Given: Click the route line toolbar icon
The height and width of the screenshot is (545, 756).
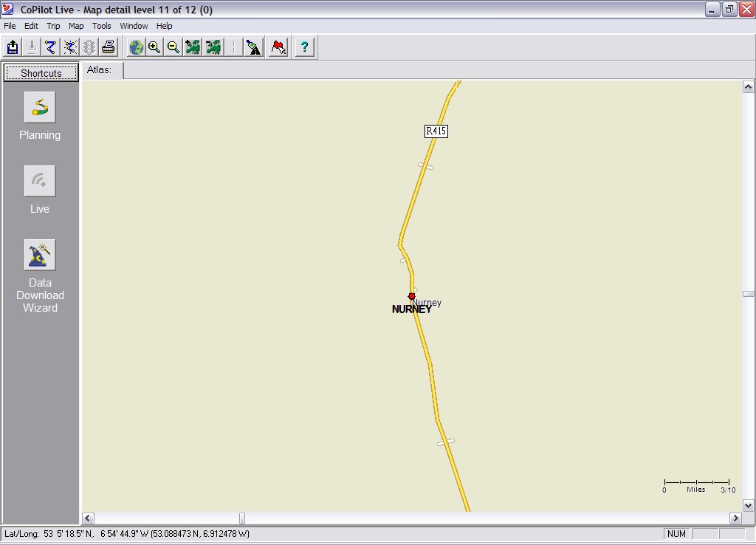Looking at the screenshot, I should click(51, 47).
